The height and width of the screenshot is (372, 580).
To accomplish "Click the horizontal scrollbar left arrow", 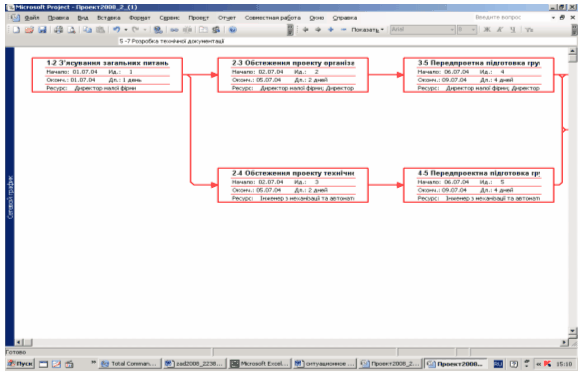I will [x=18, y=343].
